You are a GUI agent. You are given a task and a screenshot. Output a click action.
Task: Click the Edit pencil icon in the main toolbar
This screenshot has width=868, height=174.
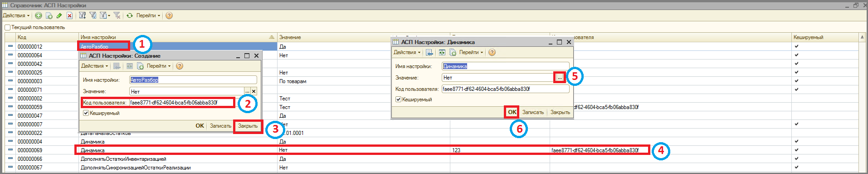pos(59,15)
